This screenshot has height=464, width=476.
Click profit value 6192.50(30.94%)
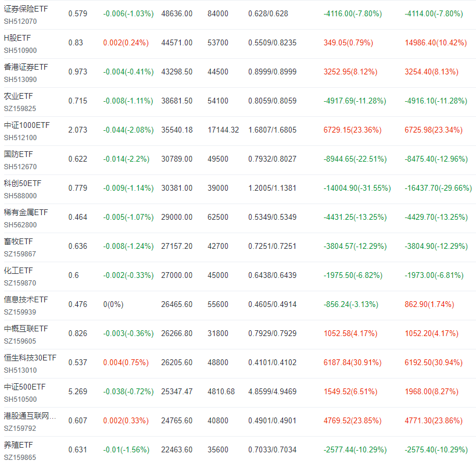434,363
